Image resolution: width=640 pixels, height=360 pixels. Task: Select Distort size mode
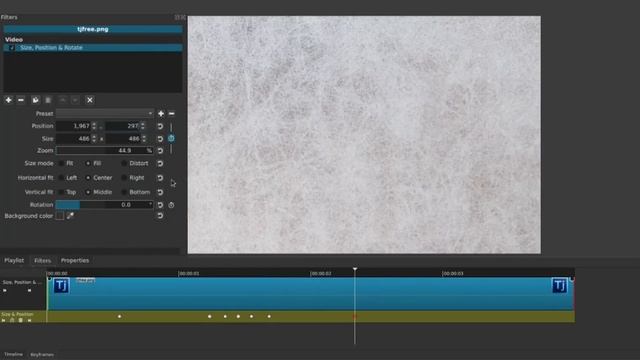[135, 163]
